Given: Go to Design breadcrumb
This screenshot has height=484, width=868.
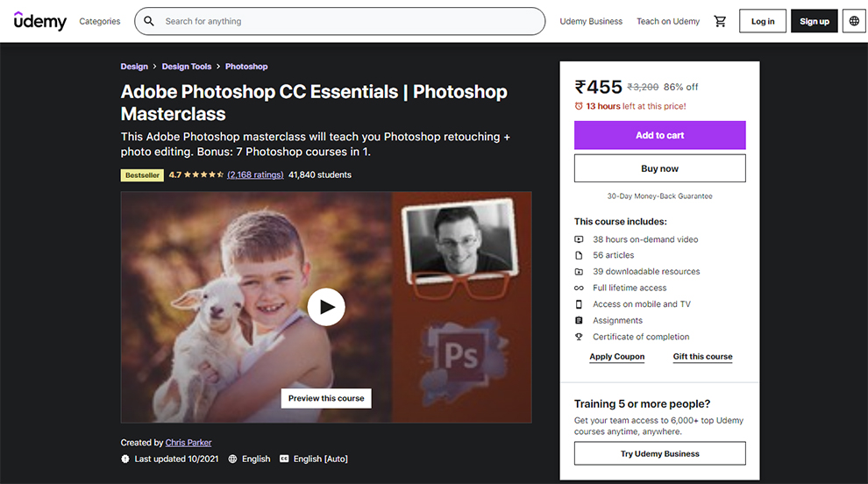Looking at the screenshot, I should [x=134, y=67].
